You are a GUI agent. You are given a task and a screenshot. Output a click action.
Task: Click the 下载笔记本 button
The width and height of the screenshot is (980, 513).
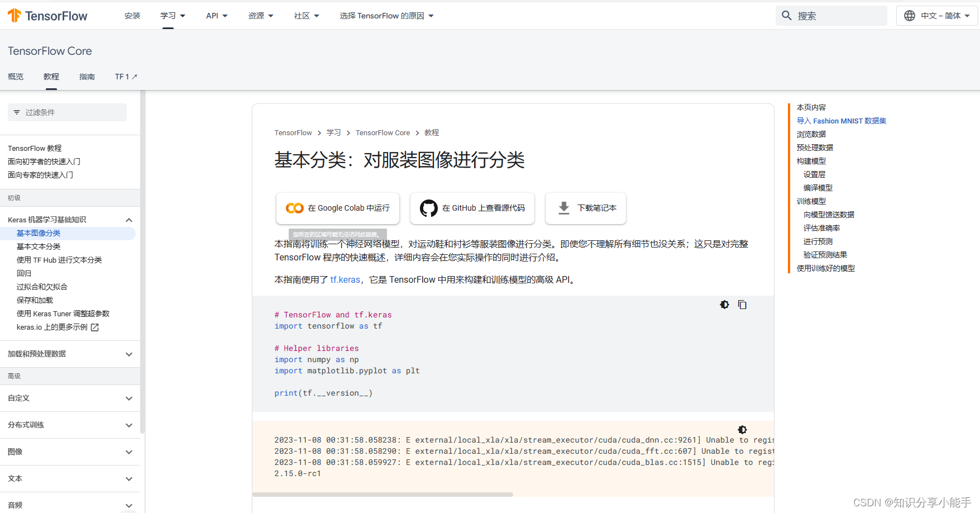click(586, 208)
